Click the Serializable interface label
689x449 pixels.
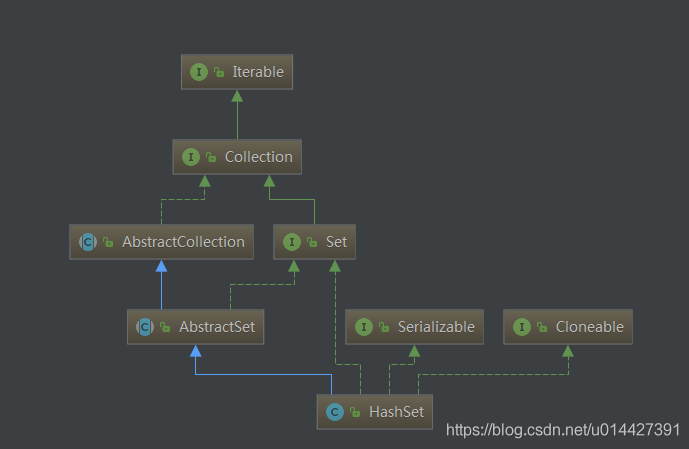(436, 327)
